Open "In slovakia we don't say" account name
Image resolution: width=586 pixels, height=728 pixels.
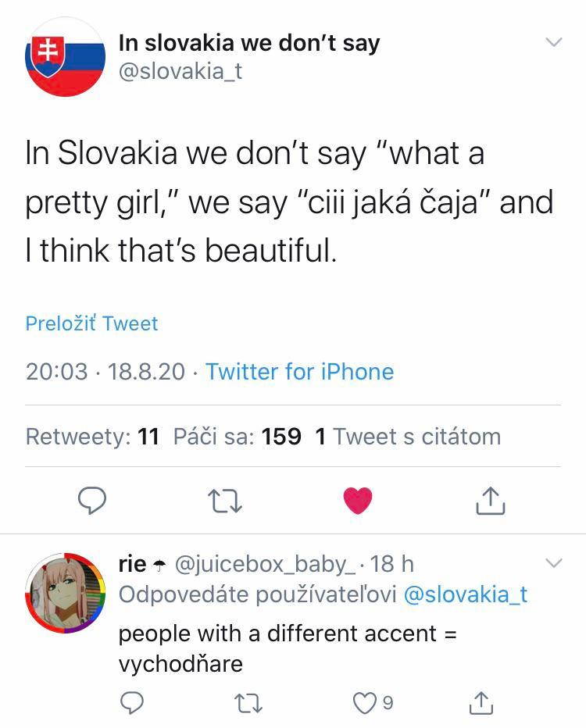tap(248, 42)
